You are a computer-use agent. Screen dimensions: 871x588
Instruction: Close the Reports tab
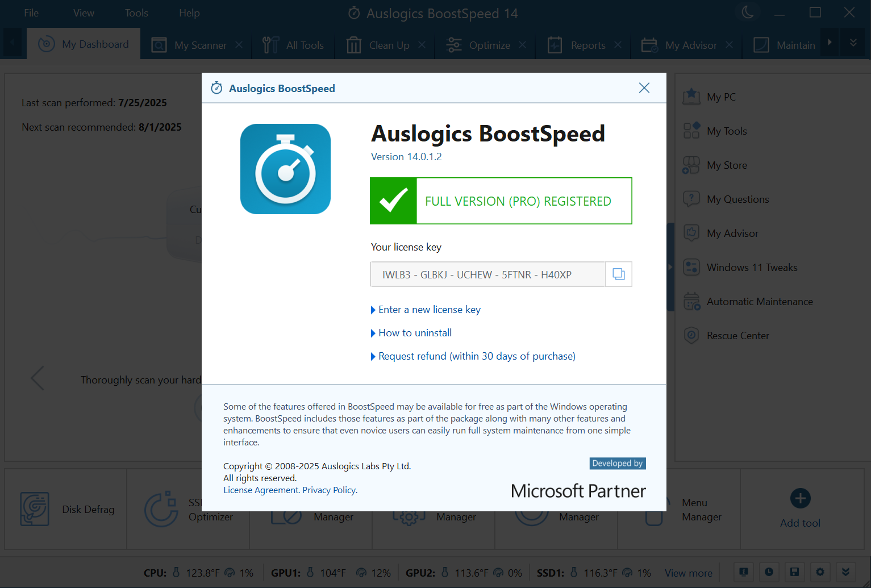point(618,44)
